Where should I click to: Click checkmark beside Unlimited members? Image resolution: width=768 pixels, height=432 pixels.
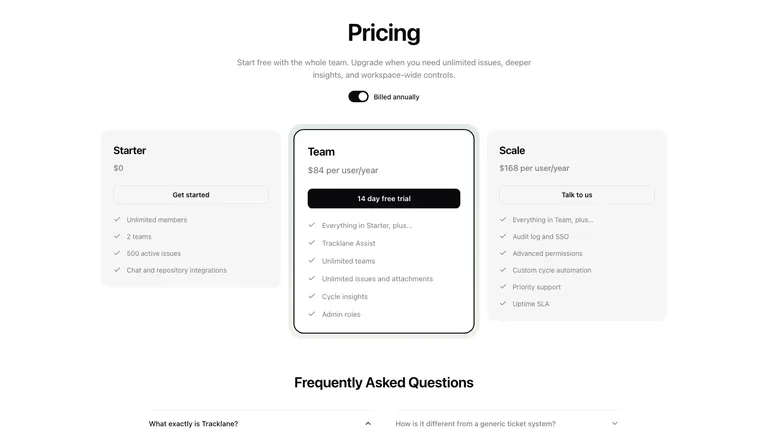[x=117, y=219]
